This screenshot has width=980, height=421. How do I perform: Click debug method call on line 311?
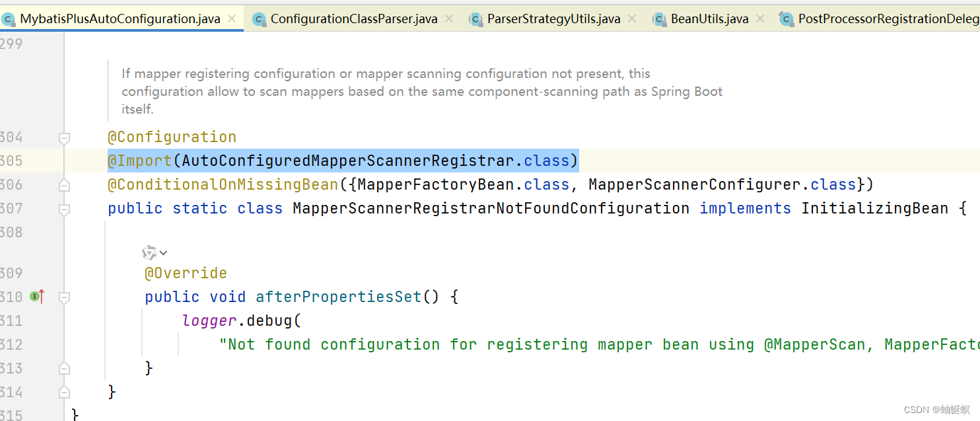tap(269, 321)
